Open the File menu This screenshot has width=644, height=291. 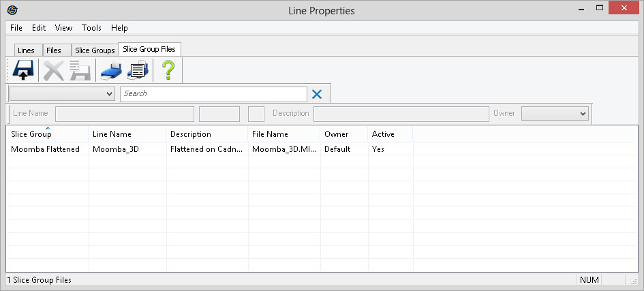pyautogui.click(x=16, y=28)
